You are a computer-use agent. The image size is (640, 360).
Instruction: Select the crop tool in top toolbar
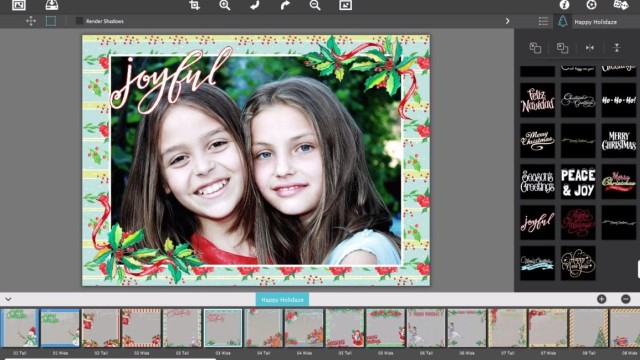click(195, 5)
